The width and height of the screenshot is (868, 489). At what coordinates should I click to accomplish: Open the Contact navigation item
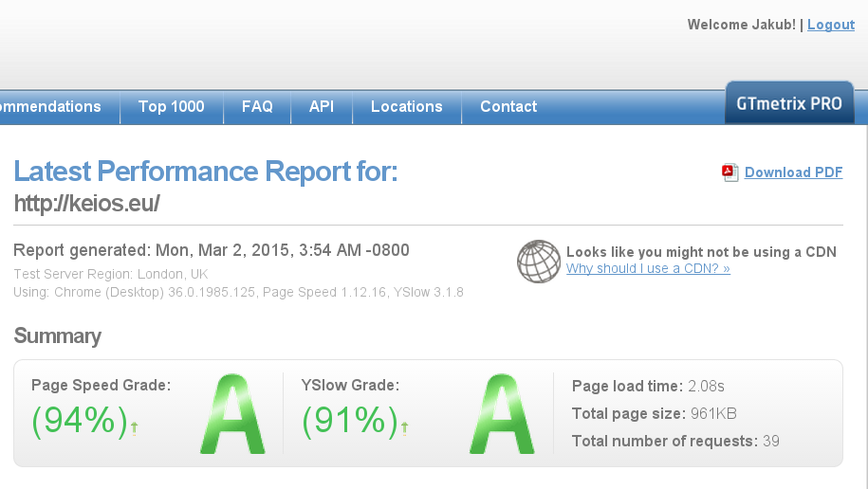508,107
